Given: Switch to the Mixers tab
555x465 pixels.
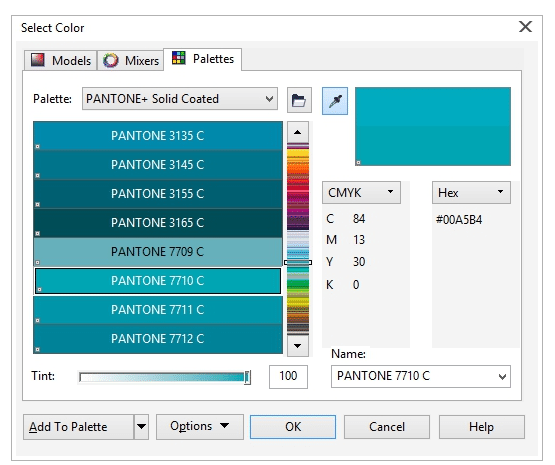Looking at the screenshot, I should pos(130,61).
